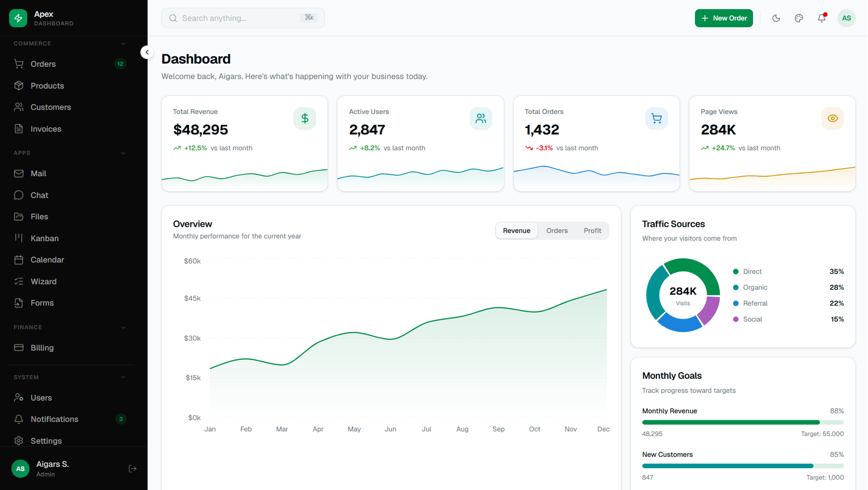This screenshot has width=868, height=490.
Task: Open Billing via its credit card icon
Action: [x=19, y=348]
